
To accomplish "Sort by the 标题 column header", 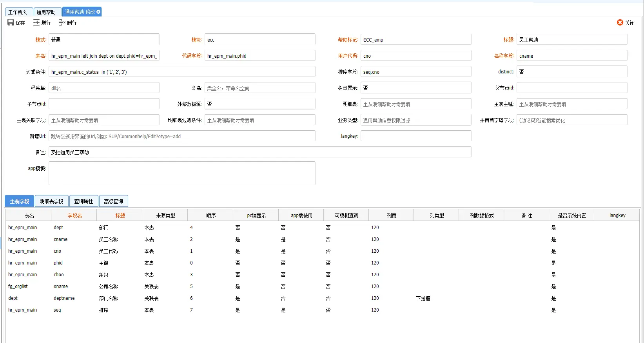I will 120,215.
